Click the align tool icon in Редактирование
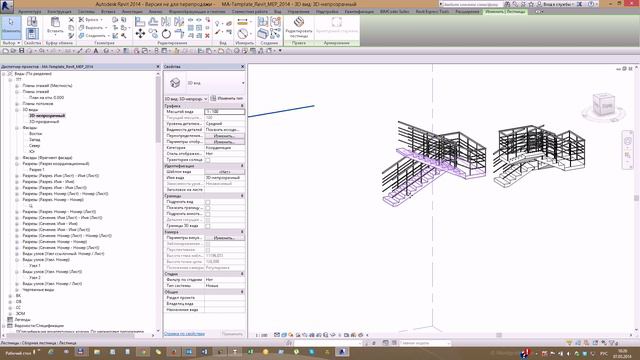 140,21
